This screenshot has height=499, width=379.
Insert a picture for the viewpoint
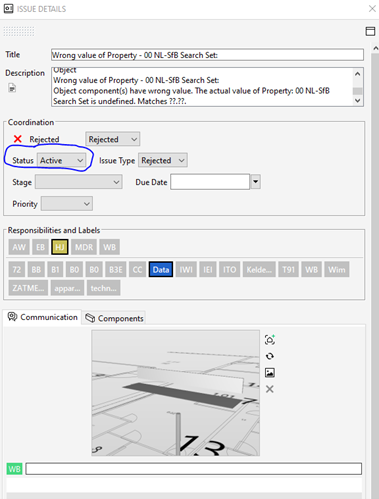(x=270, y=373)
